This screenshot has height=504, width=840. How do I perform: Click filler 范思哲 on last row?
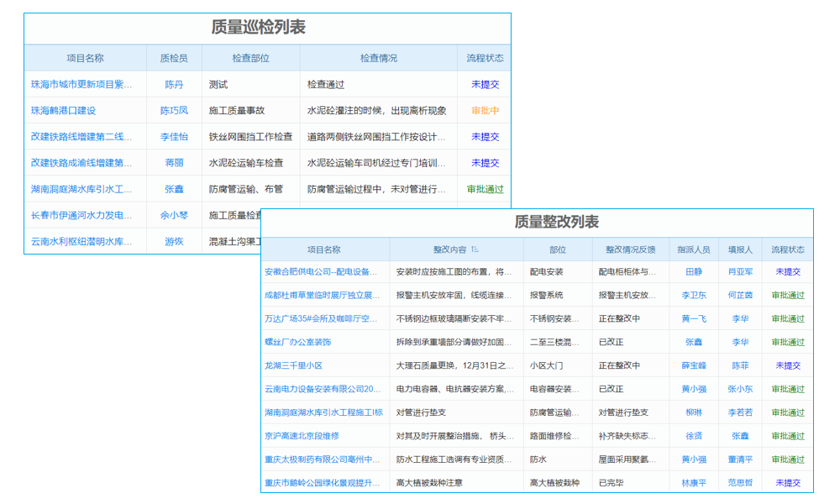point(738,482)
